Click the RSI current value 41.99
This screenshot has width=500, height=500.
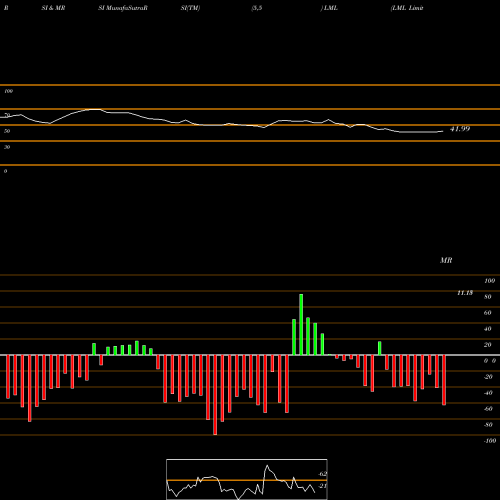pos(460,129)
